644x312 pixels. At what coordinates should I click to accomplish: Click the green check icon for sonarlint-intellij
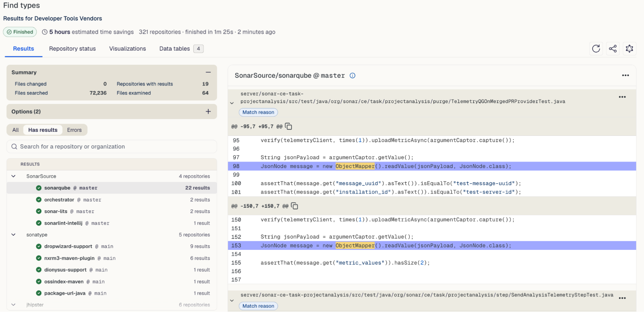tap(39, 223)
